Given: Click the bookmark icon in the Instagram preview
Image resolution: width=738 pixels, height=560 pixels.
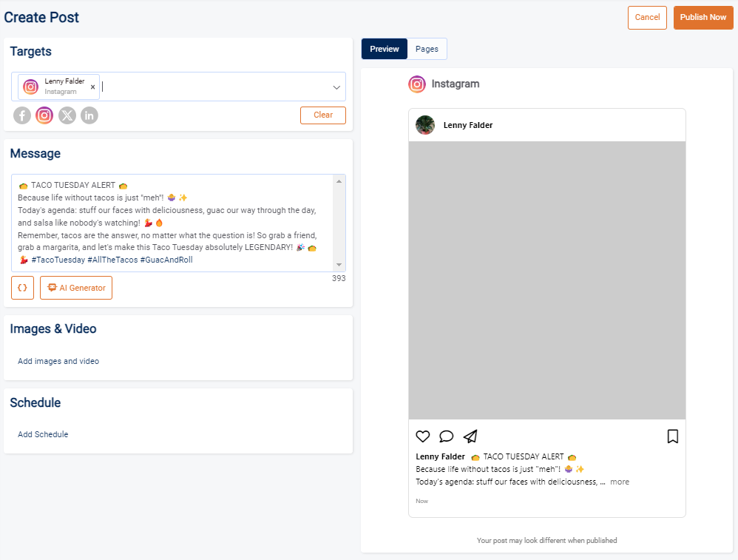Looking at the screenshot, I should coord(673,436).
